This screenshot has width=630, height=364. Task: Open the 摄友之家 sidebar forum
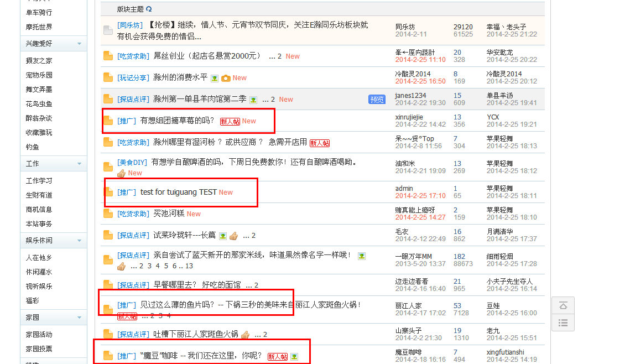(x=39, y=61)
